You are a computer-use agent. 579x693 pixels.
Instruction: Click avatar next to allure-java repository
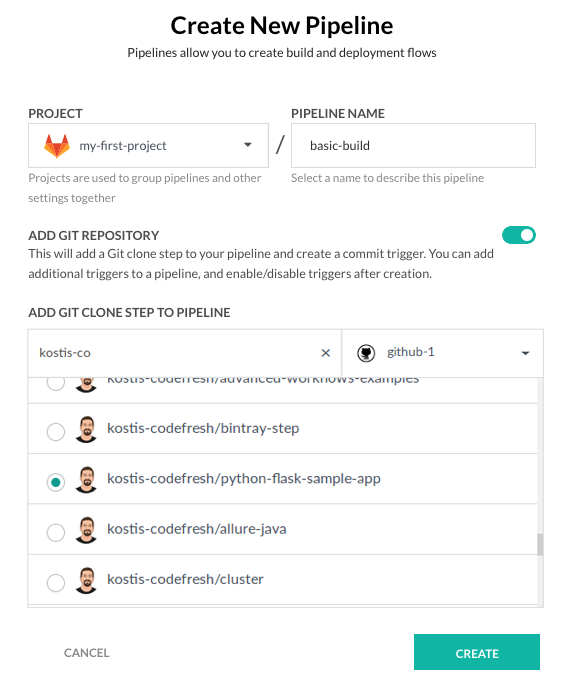[86, 530]
